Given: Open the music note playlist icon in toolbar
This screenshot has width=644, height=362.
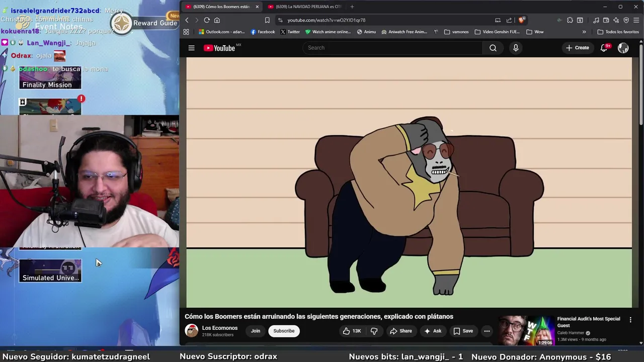Looking at the screenshot, I should 596,20.
